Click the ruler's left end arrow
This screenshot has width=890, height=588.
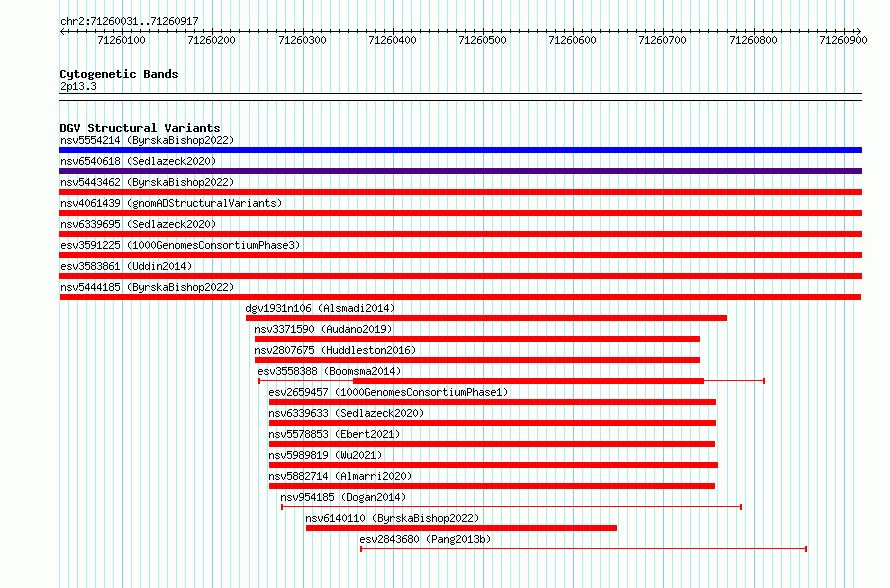pyautogui.click(x=62, y=31)
